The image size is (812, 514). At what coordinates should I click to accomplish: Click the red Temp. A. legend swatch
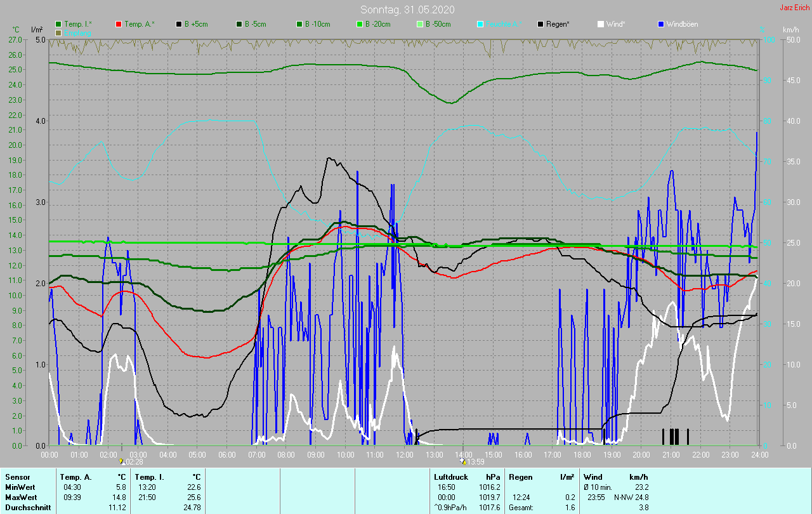pos(119,24)
